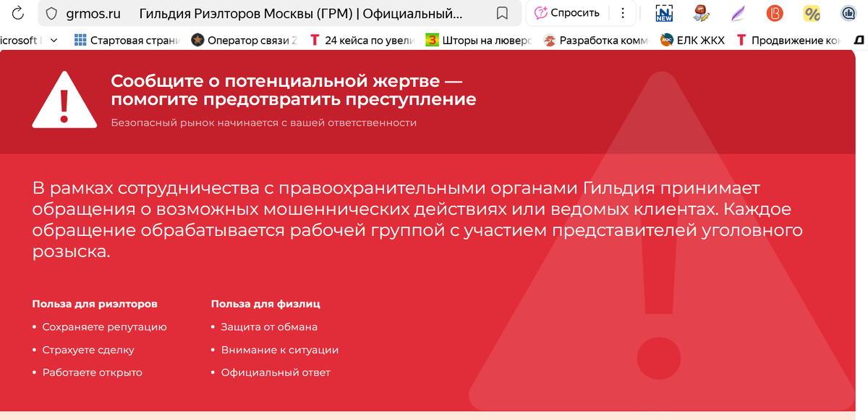Click list item Страхуете сделку
Viewport: 868px width, 420px height.
[88, 350]
